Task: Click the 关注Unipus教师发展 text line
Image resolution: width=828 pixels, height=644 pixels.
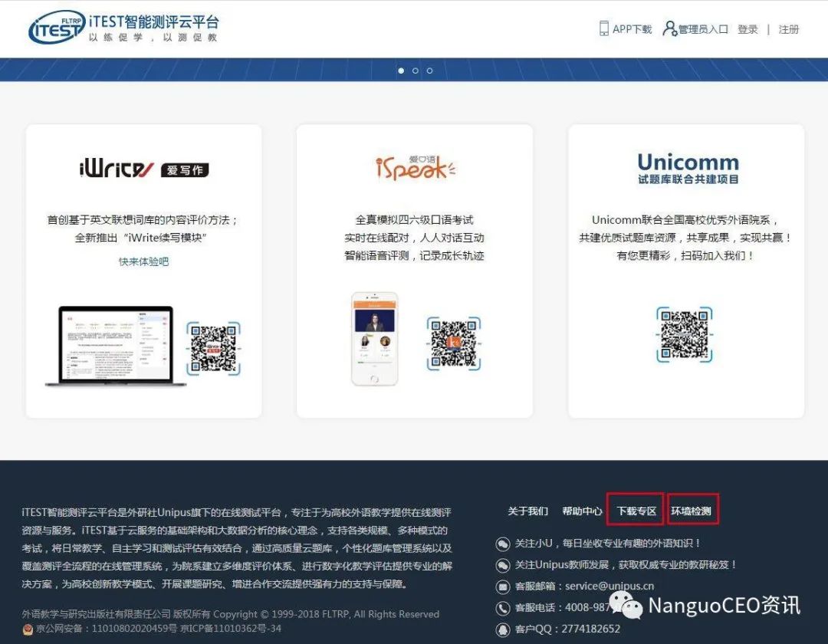Action: pos(626,565)
